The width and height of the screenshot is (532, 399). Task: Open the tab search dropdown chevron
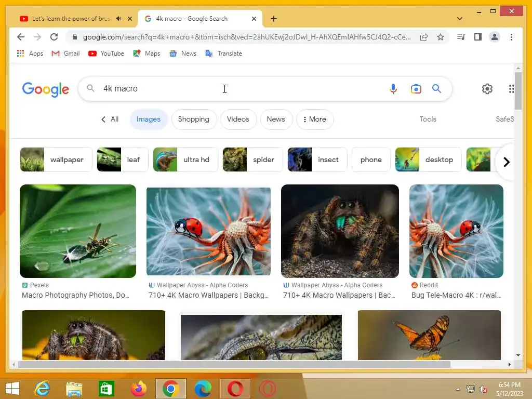pyautogui.click(x=460, y=19)
